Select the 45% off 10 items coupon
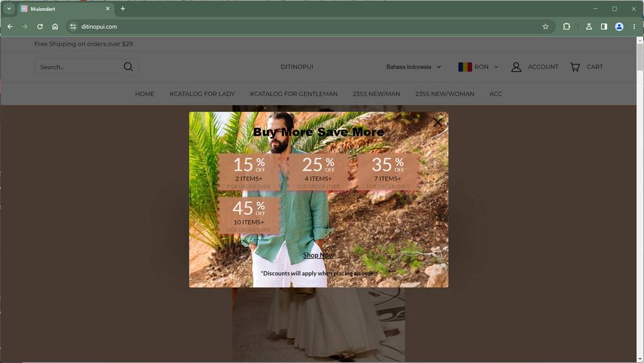Screen dimensions: 644x363 [249, 215]
